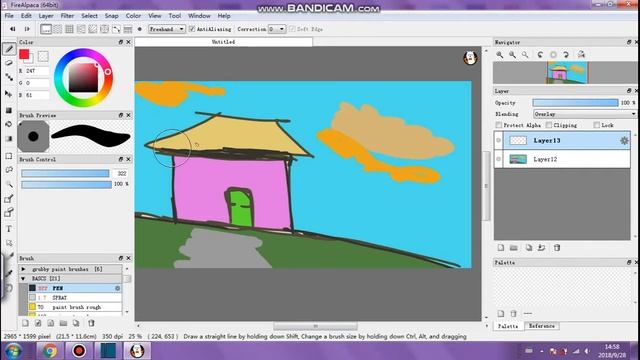
Task: Open Windows Start button
Action: coord(13,351)
